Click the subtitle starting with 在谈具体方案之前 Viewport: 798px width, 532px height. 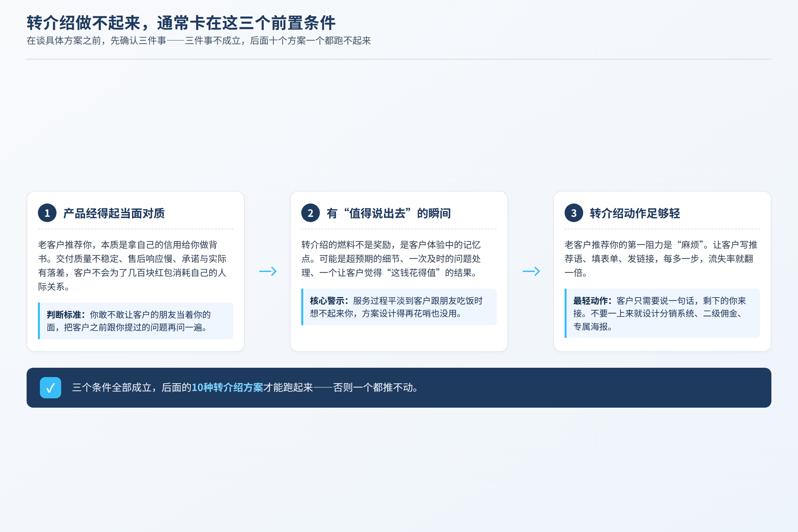[x=199, y=41]
